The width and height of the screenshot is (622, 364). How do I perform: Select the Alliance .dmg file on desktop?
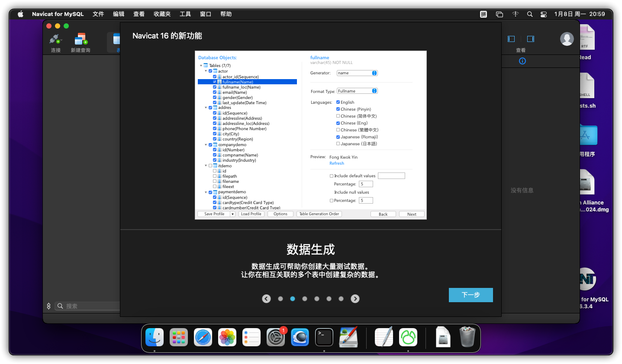(587, 182)
